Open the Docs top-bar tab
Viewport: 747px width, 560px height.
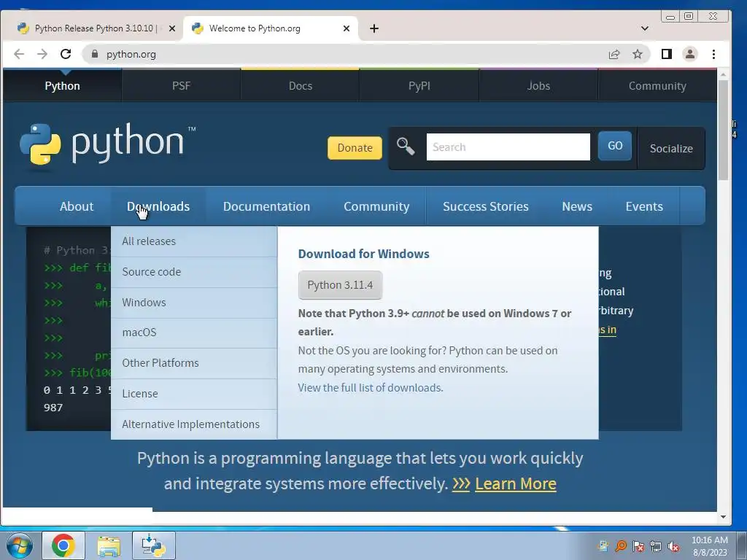click(x=300, y=86)
